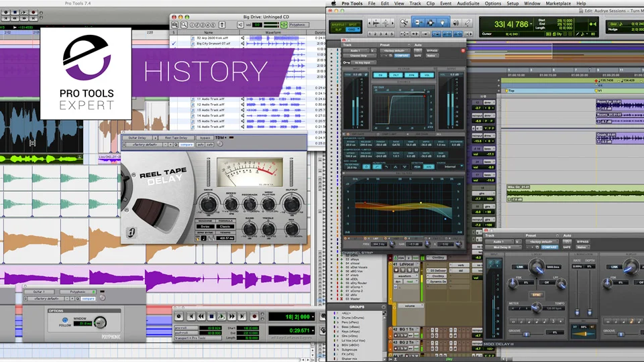Expand the main counter display dropdown
This screenshot has width=644, height=362.
click(531, 25)
